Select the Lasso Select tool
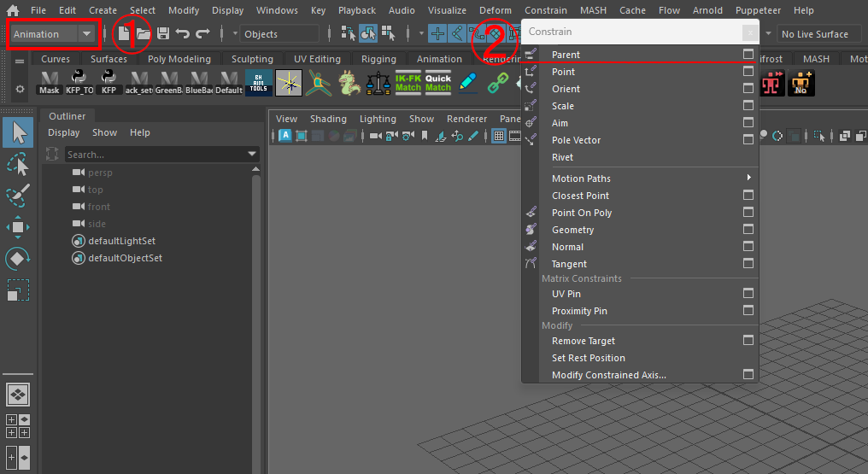This screenshot has width=868, height=474. pyautogui.click(x=18, y=164)
